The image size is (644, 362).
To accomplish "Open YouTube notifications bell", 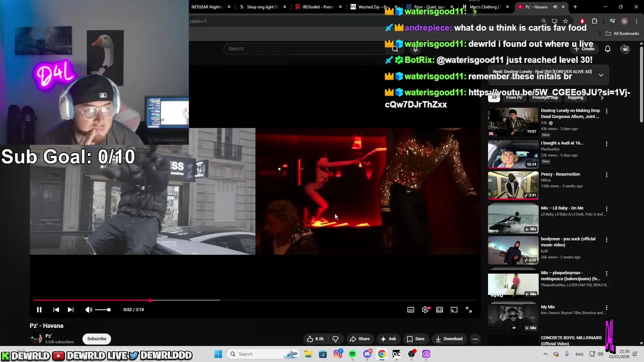I will click(x=607, y=49).
